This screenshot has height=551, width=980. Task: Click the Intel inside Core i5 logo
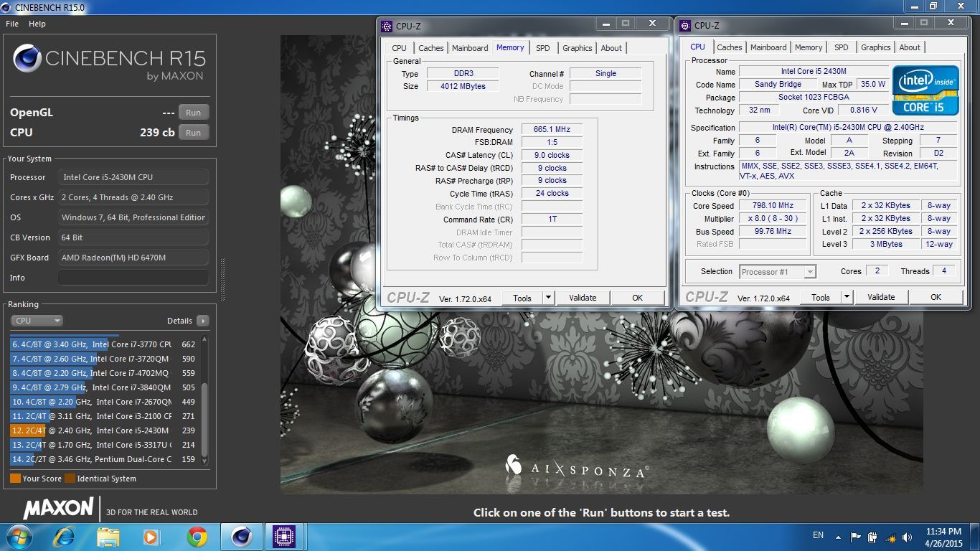point(925,90)
